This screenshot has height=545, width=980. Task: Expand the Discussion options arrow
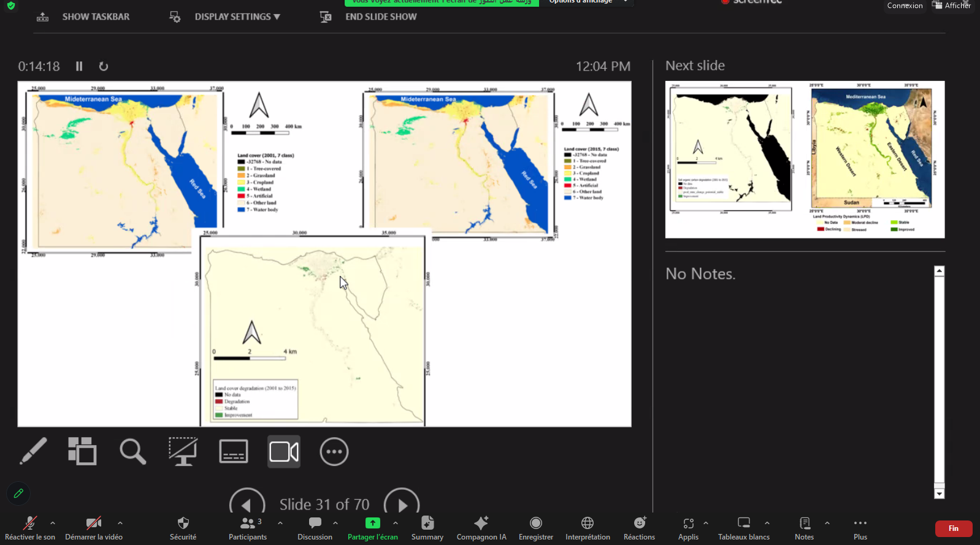pyautogui.click(x=335, y=523)
